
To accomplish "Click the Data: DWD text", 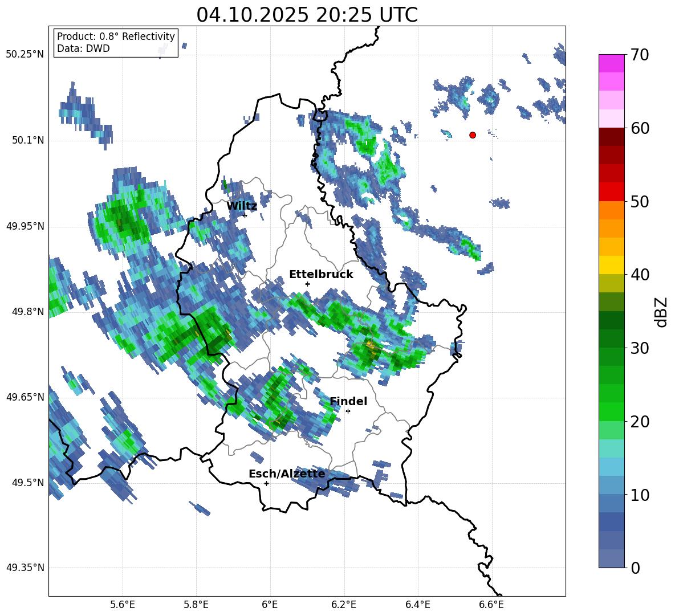I will tap(83, 48).
